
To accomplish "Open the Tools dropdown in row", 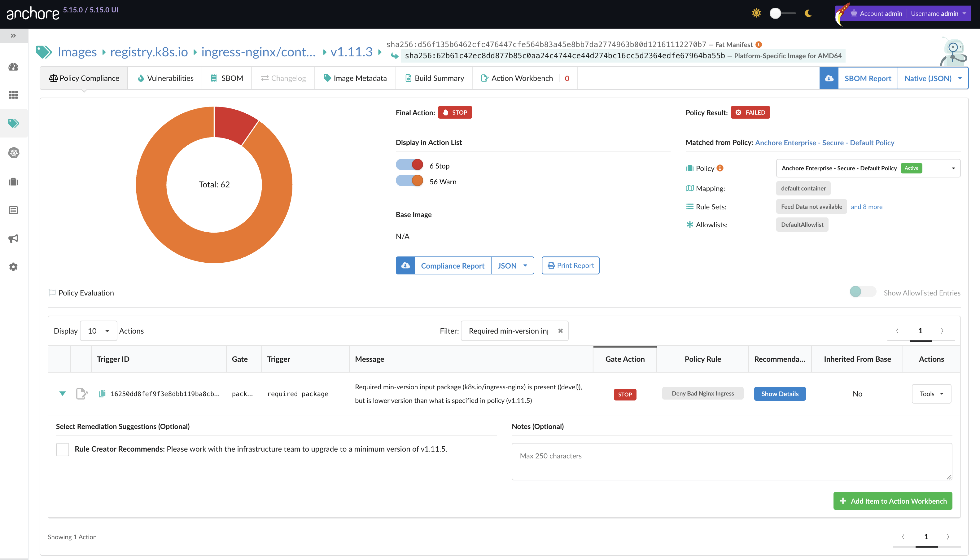I will click(931, 394).
